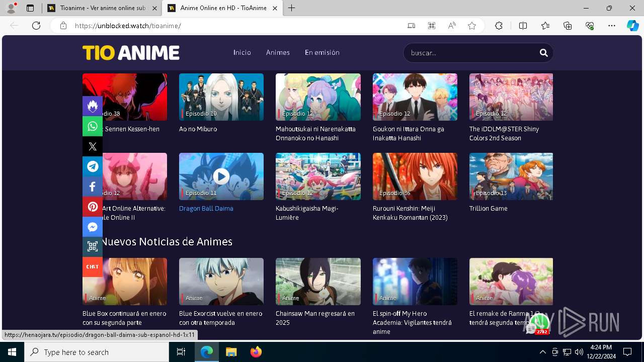This screenshot has height=362, width=644.
Task: Open iDOLM@STER Shiny Colors thumbnail
Action: click(511, 97)
